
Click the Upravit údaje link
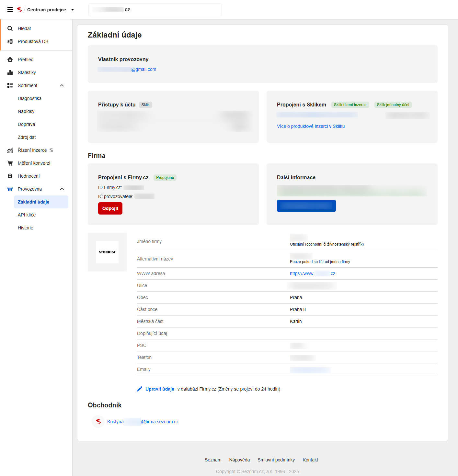[x=160, y=389]
